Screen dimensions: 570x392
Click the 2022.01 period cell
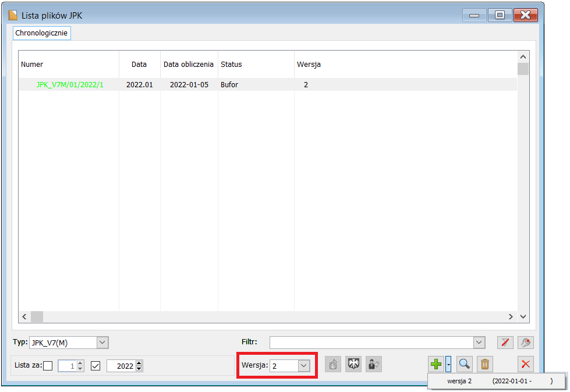pyautogui.click(x=140, y=84)
